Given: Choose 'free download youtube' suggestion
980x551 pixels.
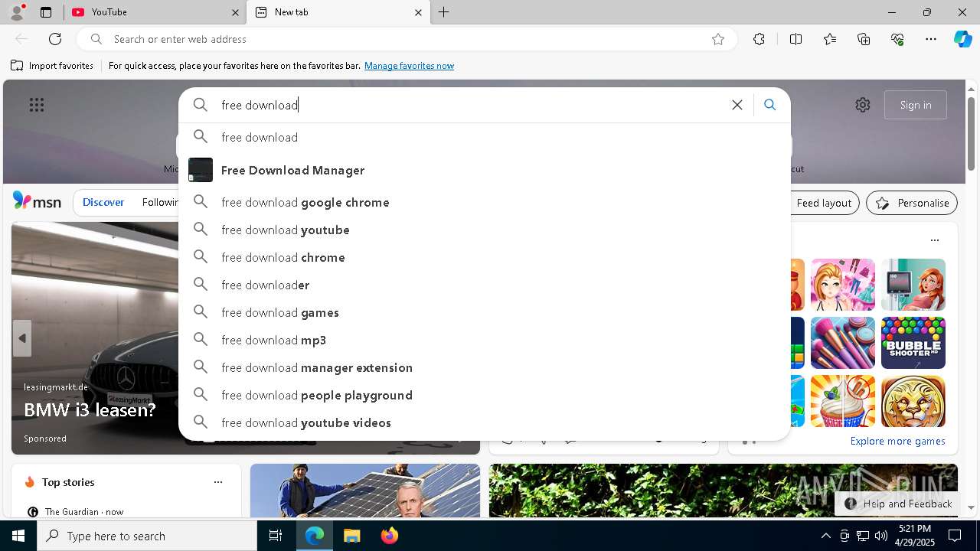Looking at the screenshot, I should (484, 230).
